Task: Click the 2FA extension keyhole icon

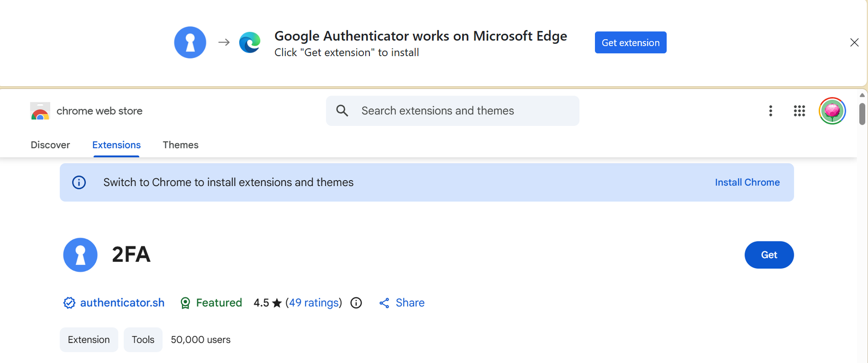Action: click(x=80, y=255)
